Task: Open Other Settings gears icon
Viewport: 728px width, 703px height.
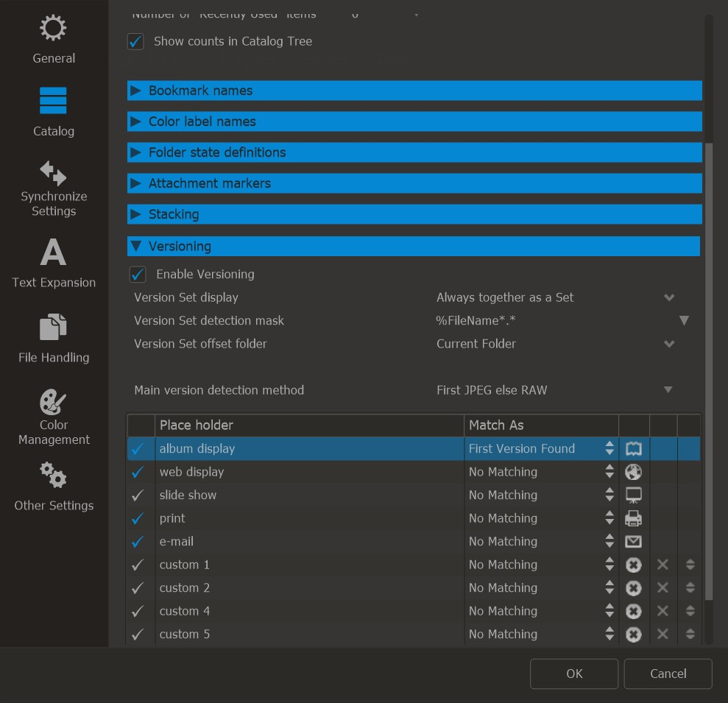Action: pos(53,475)
